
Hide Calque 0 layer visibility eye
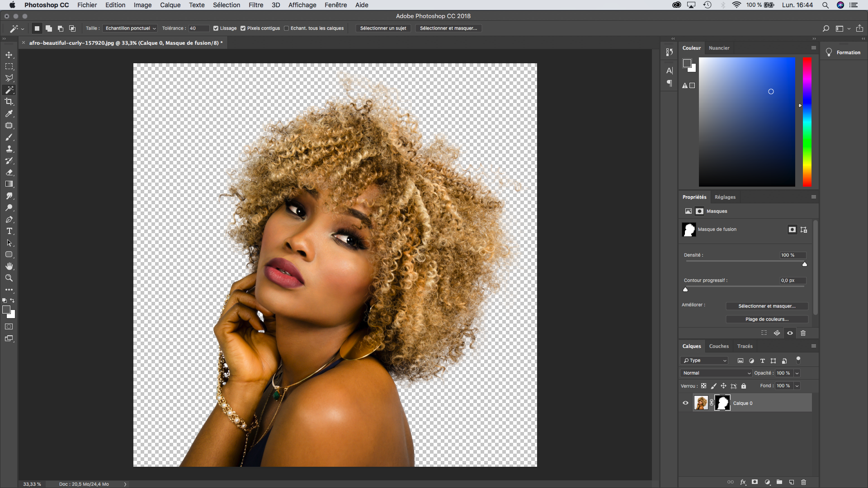click(x=686, y=403)
